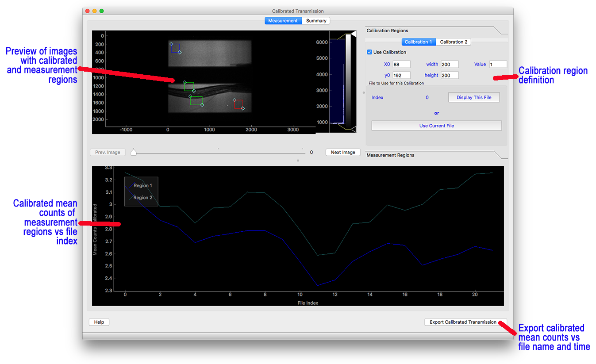Toggle the Use Calibration checkbox
Viewport: 596px width, 364px height.
click(x=370, y=52)
